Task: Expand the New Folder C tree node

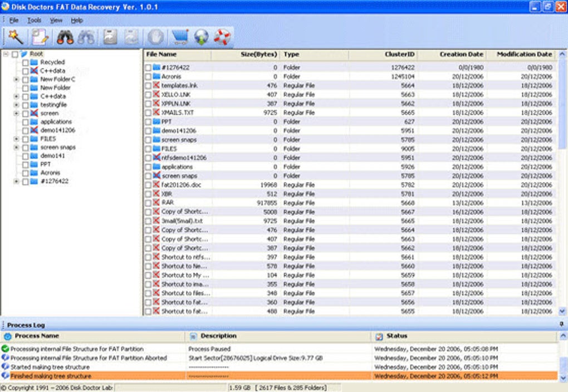Action: coord(17,80)
